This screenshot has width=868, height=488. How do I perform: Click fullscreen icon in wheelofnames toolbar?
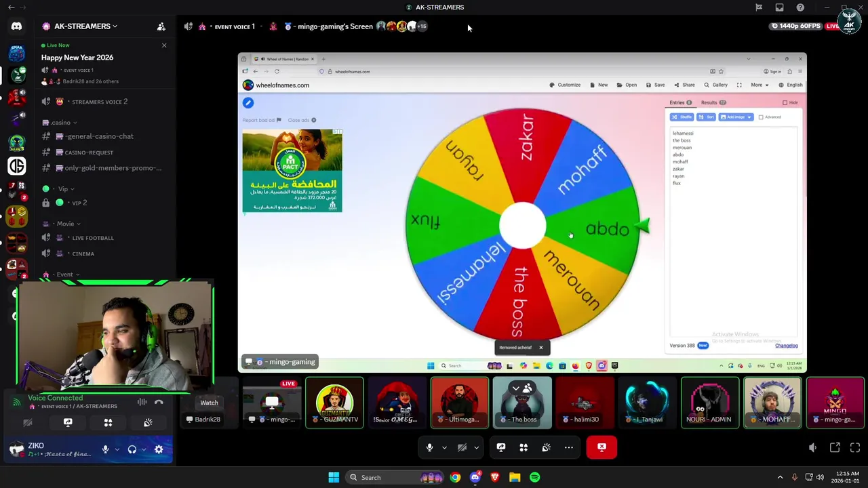(739, 85)
